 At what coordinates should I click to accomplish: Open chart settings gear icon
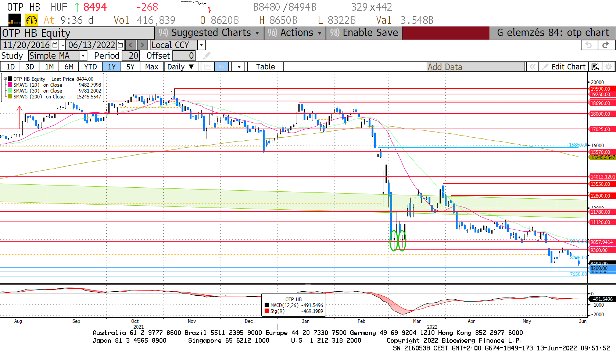609,66
